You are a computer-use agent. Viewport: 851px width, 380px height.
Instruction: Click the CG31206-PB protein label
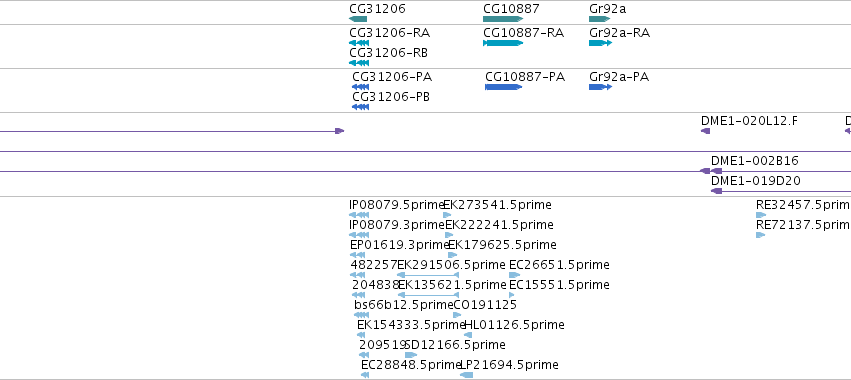(x=391, y=97)
